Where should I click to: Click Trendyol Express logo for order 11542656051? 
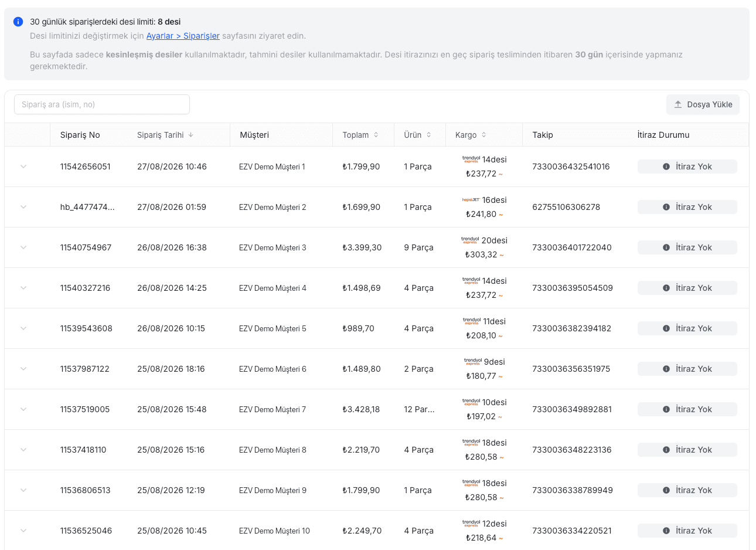(471, 159)
